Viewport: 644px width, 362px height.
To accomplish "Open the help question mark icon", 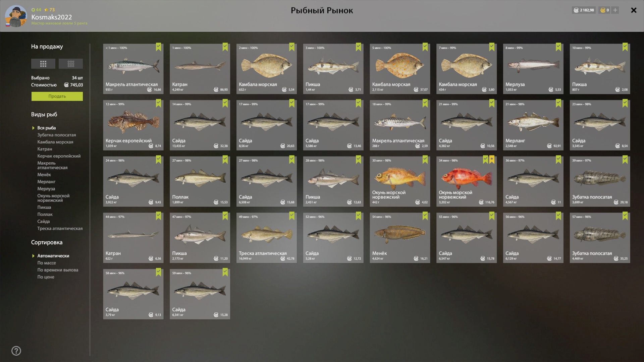I will point(16,351).
